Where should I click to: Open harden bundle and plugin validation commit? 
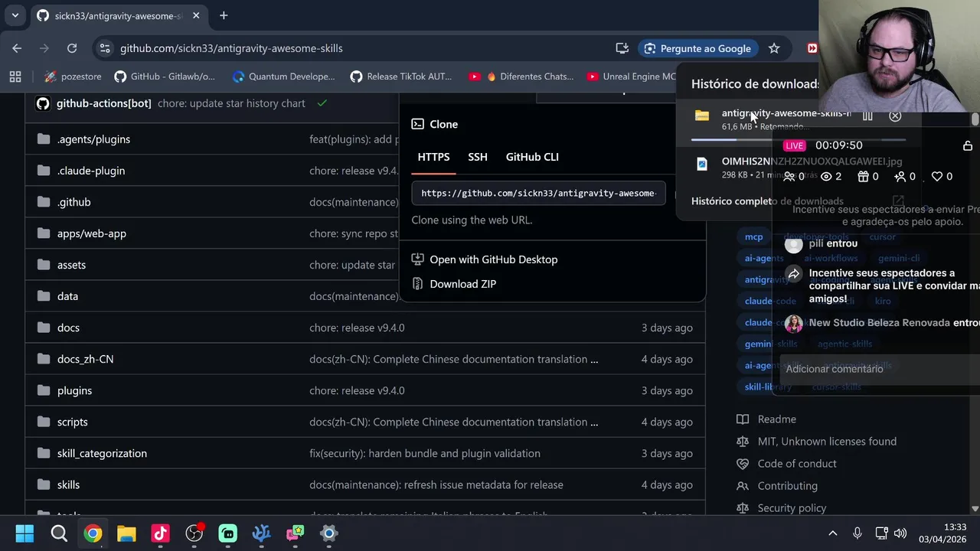[425, 453]
